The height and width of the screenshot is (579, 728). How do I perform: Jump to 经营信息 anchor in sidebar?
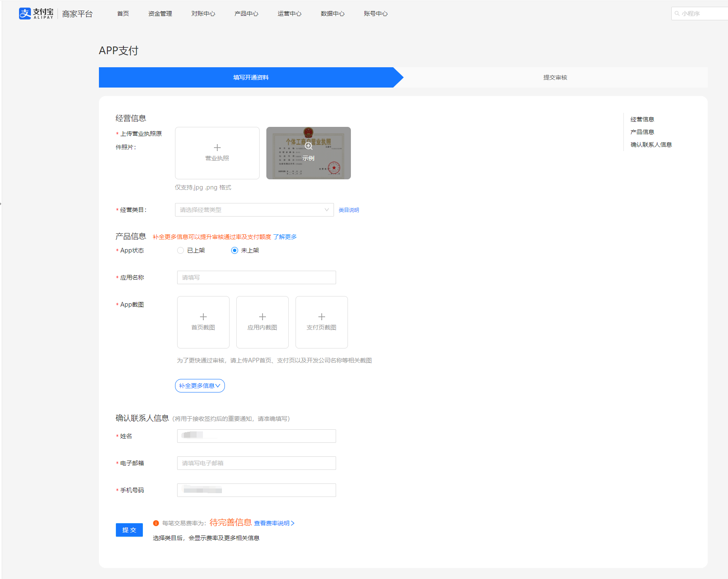pyautogui.click(x=642, y=119)
